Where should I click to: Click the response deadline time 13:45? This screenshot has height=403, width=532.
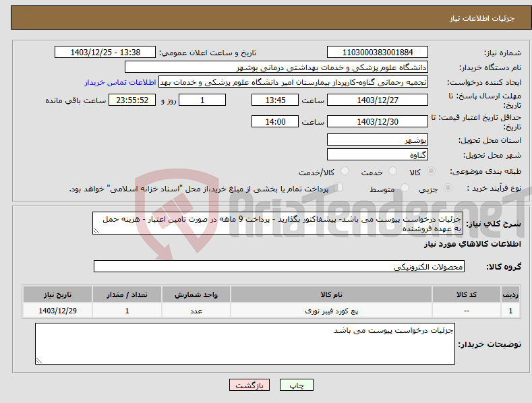[x=275, y=100]
